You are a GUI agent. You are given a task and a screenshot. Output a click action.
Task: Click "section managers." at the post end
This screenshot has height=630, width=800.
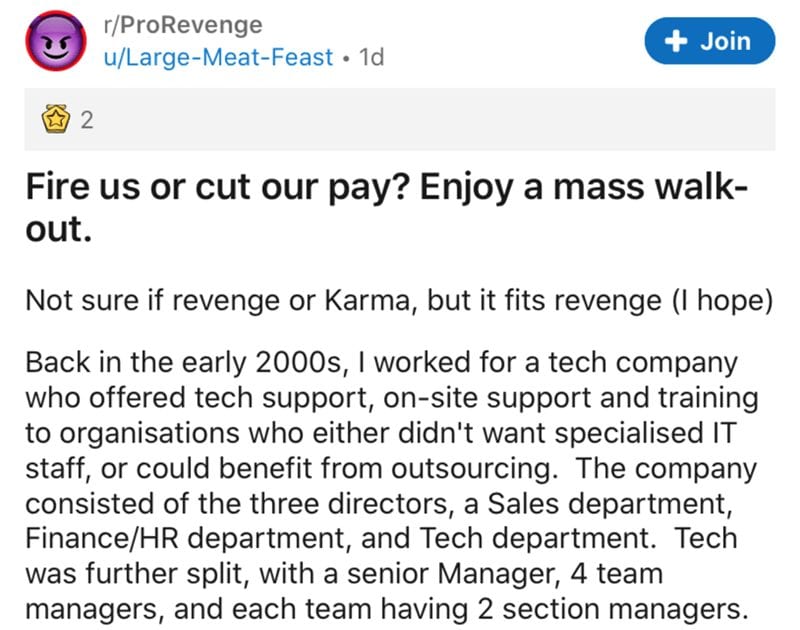tap(625, 609)
